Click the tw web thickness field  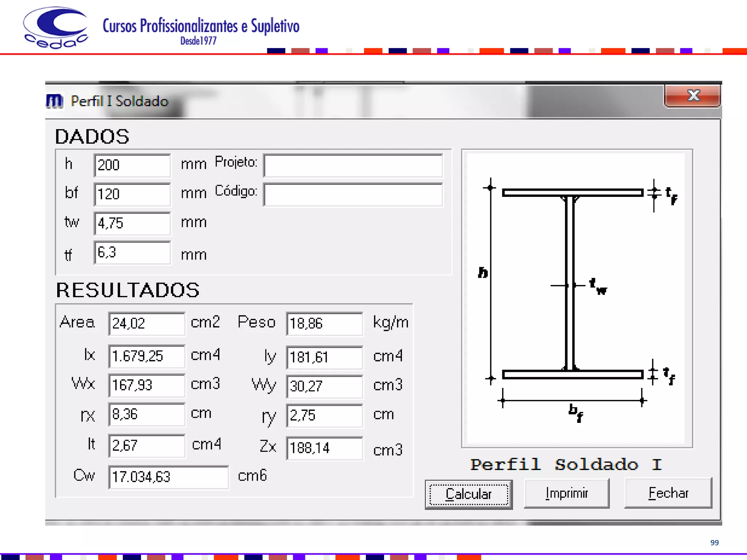[x=132, y=223]
